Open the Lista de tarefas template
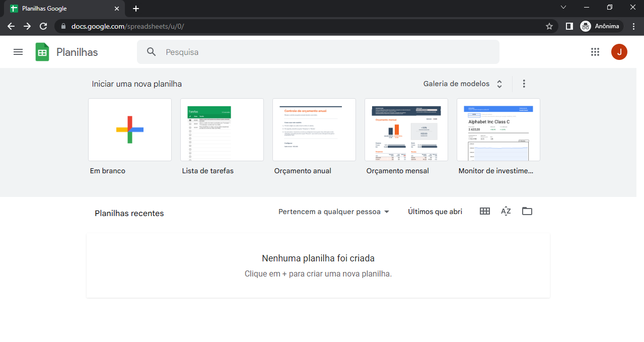This screenshot has height=342, width=644. pos(222,129)
